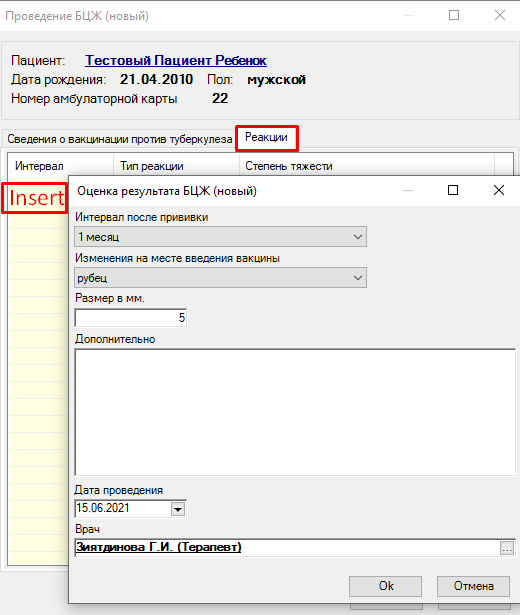520x615 pixels.
Task: Confirm with the Ok button
Action: coord(385,586)
